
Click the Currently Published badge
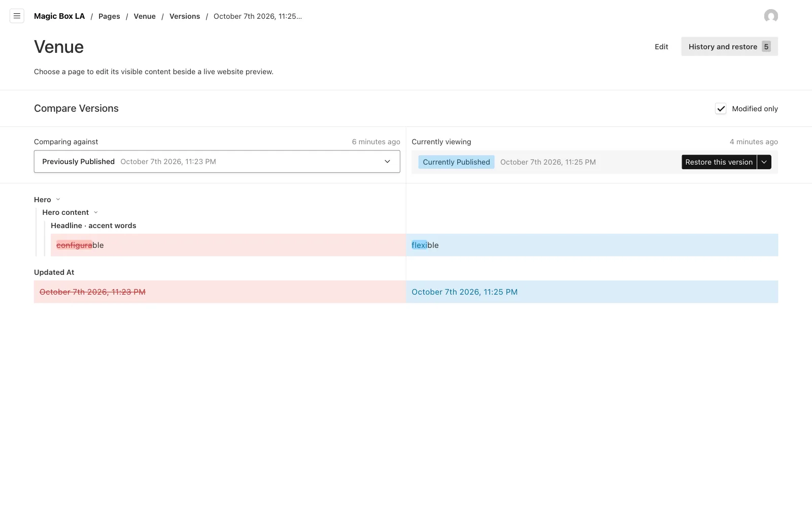point(456,162)
